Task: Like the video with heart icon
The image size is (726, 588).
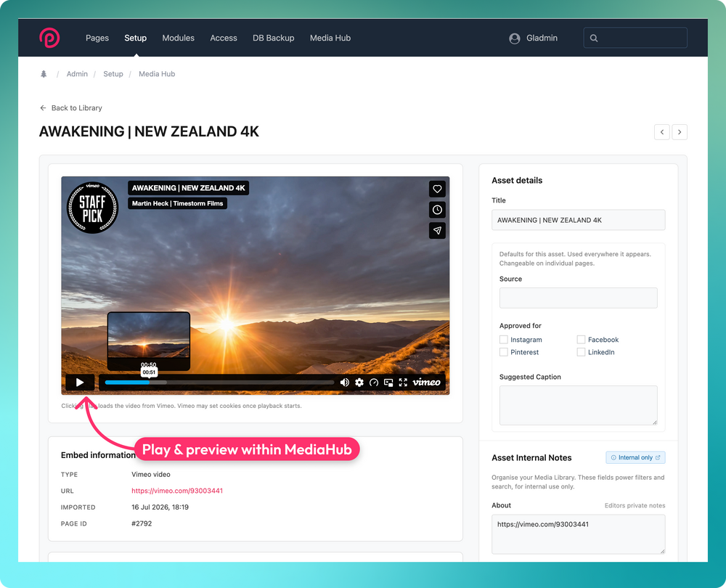Action: [437, 189]
